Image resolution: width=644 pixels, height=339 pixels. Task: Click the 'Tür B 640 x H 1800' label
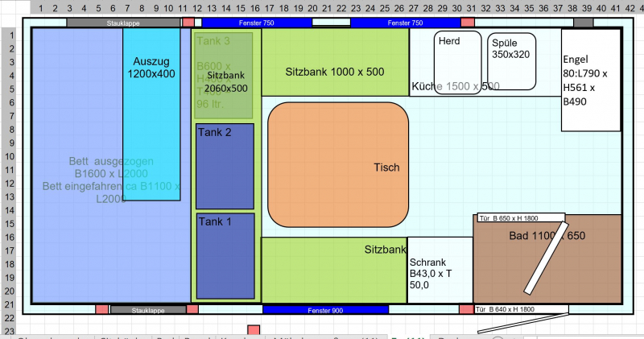pyautogui.click(x=505, y=309)
